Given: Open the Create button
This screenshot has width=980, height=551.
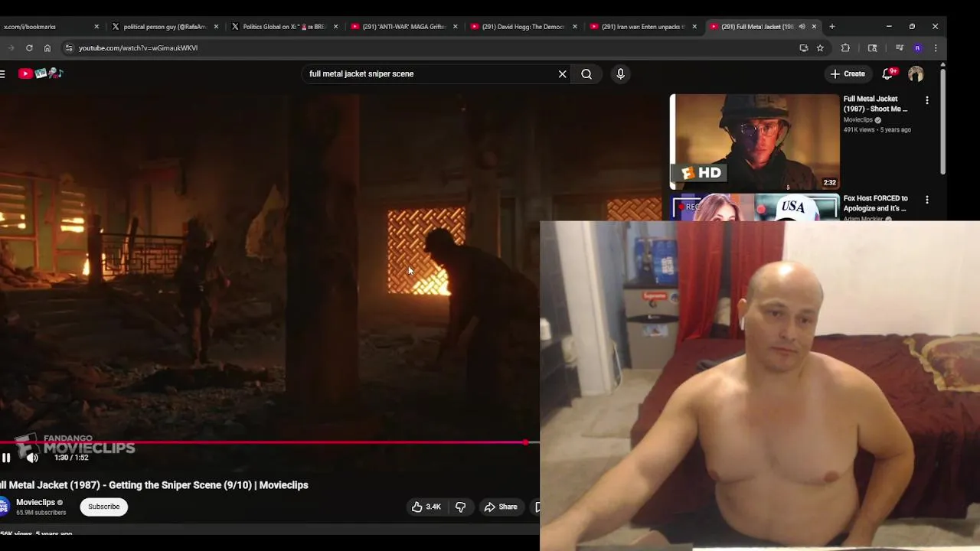Looking at the screenshot, I should click(848, 74).
